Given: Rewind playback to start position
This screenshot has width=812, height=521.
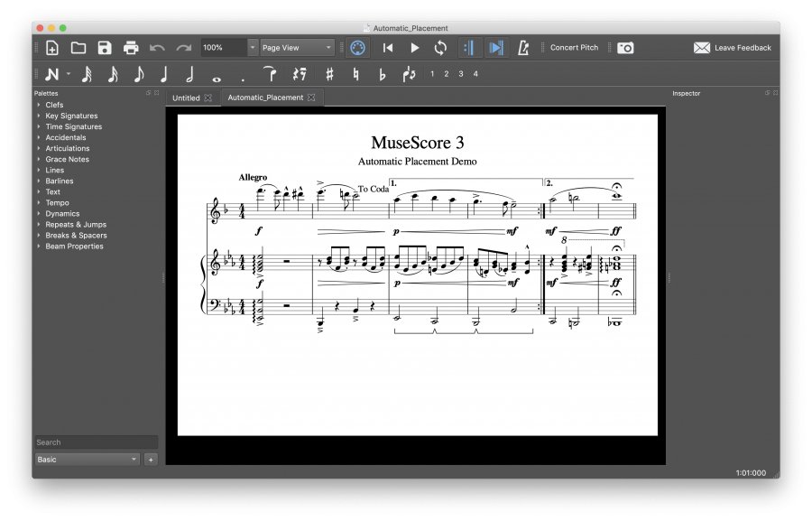Looking at the screenshot, I should point(388,48).
